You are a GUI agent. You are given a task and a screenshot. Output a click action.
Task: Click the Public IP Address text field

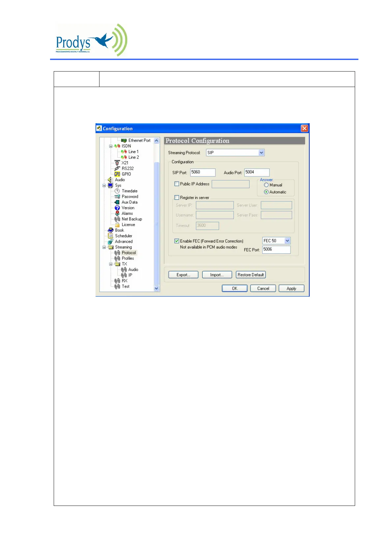click(231, 184)
